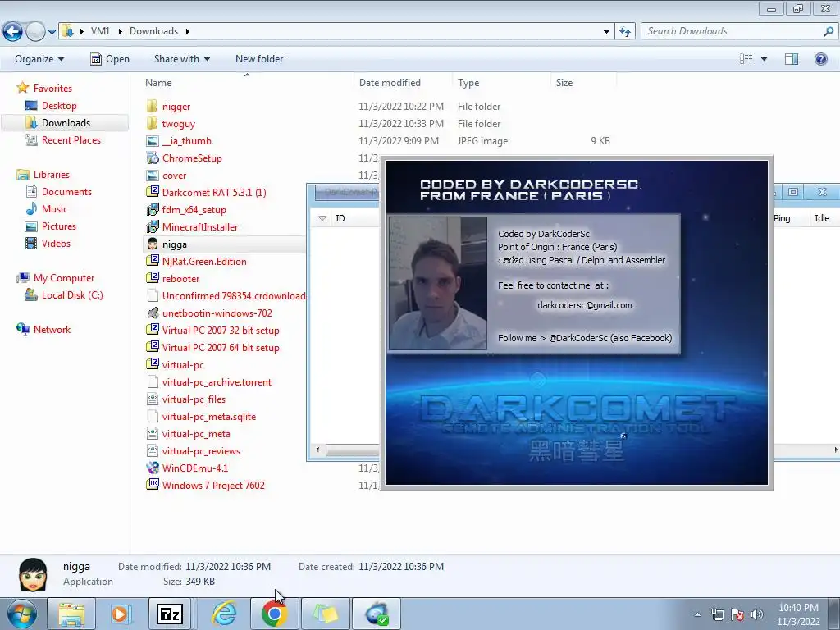This screenshot has height=630, width=840.
Task: Select the virtual-pc_meta.sqlite file
Action: (x=209, y=416)
